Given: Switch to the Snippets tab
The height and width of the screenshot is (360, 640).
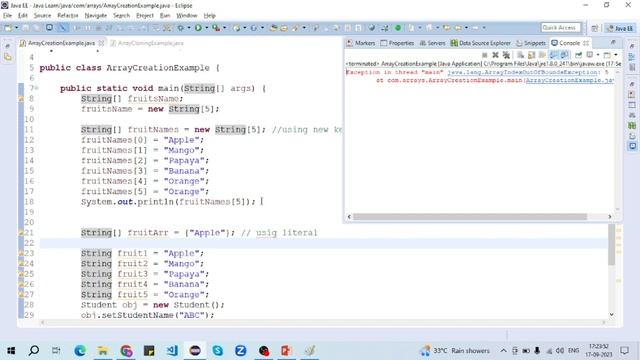Looking at the screenshot, I should [531, 43].
